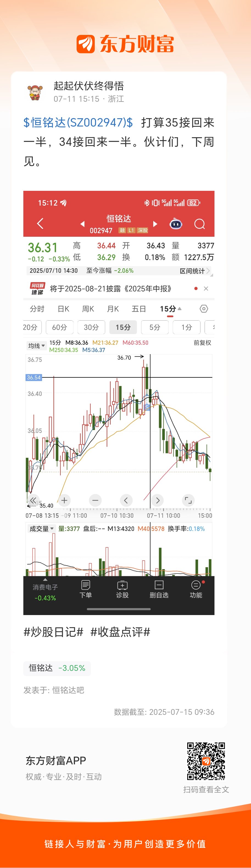Tap the 深股 market tag
Image resolution: width=251 pixels, height=868 pixels.
143,230
